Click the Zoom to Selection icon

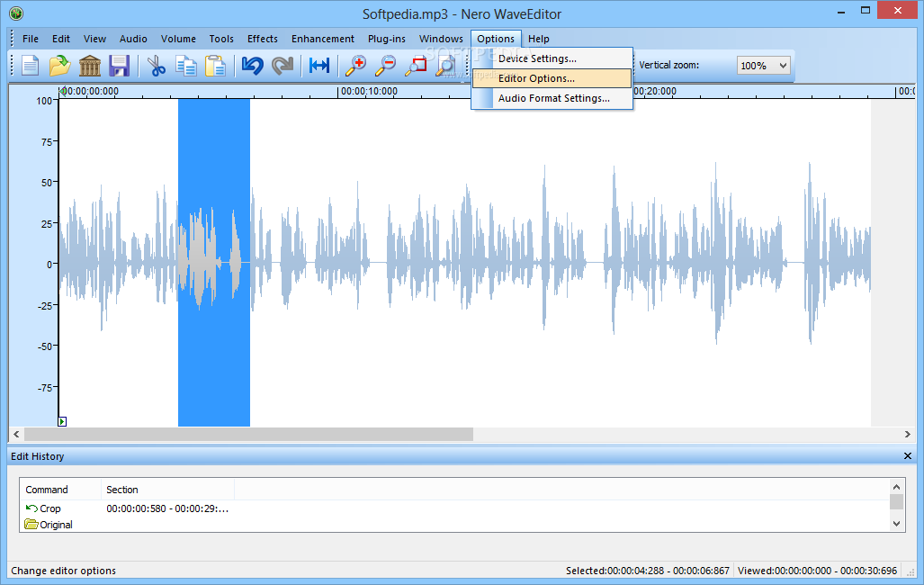(x=416, y=66)
